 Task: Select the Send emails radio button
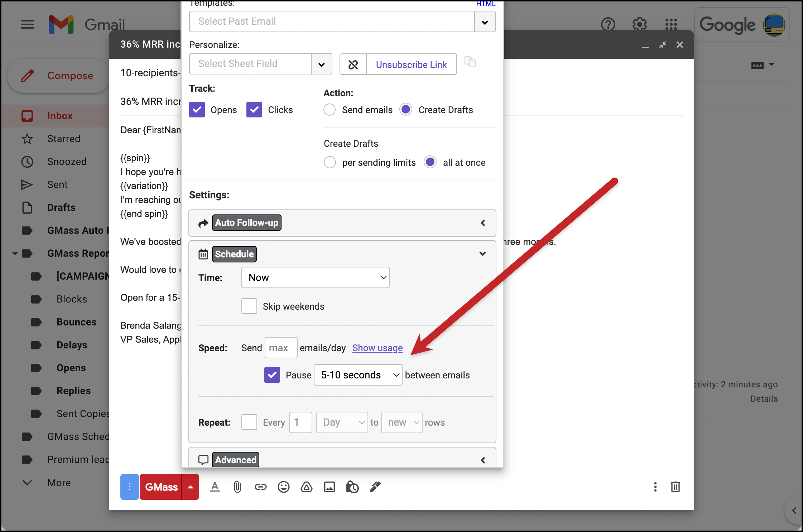[330, 110]
